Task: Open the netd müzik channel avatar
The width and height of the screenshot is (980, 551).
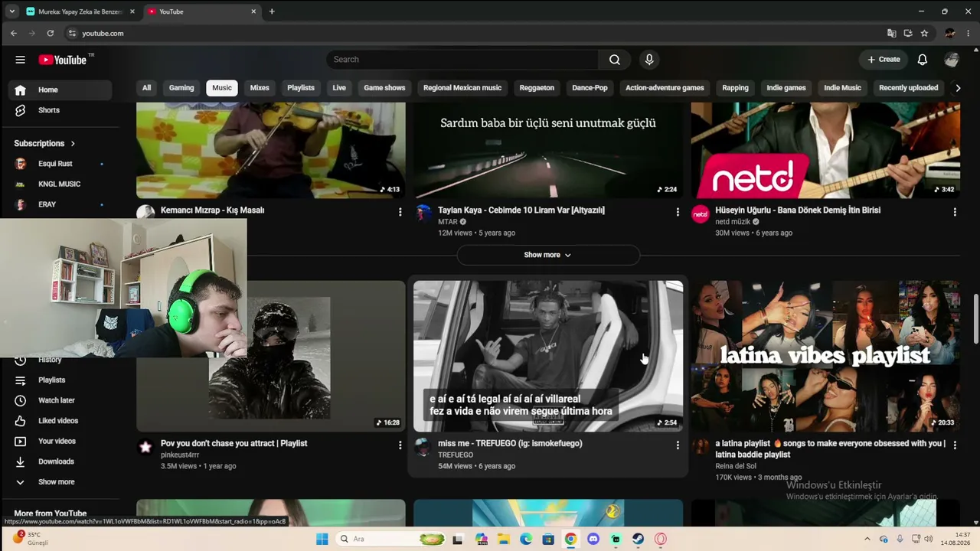Action: (x=701, y=214)
